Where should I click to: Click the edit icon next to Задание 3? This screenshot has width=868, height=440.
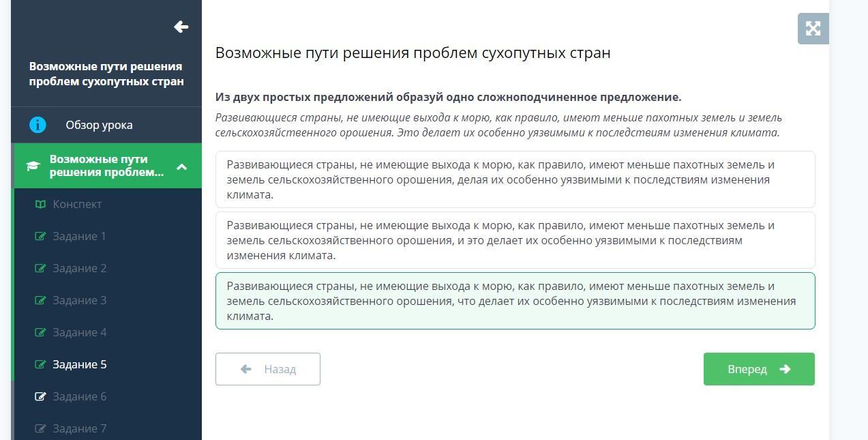tap(40, 300)
